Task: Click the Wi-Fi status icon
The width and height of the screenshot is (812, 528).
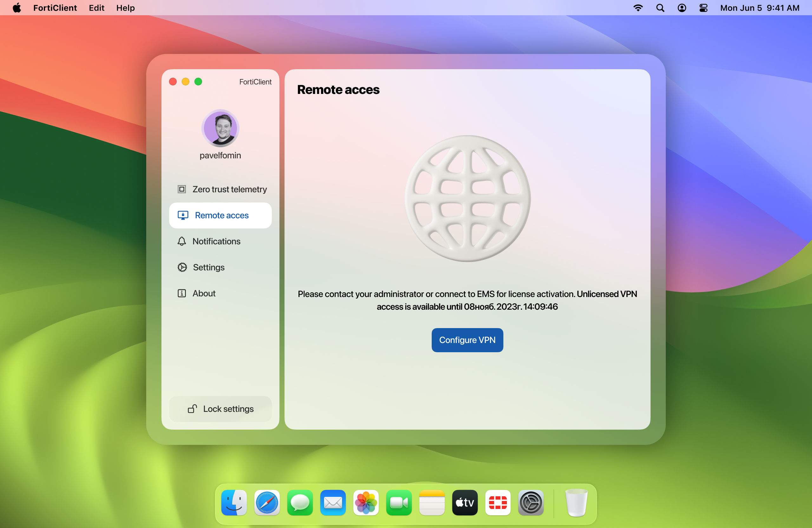Action: pos(638,8)
